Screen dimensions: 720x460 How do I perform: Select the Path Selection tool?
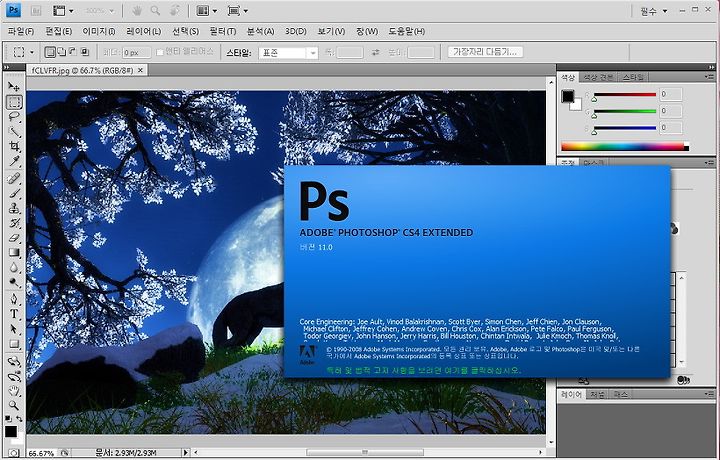(14, 329)
